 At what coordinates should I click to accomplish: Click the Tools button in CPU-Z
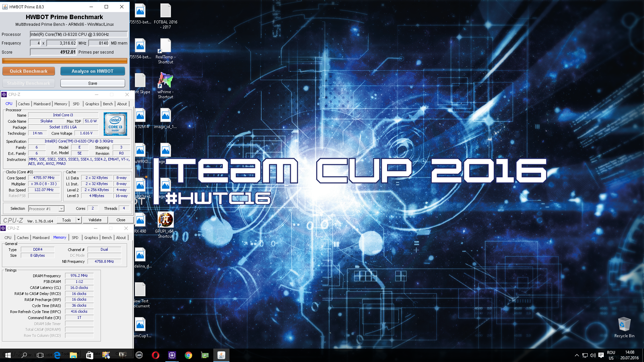pos(66,220)
